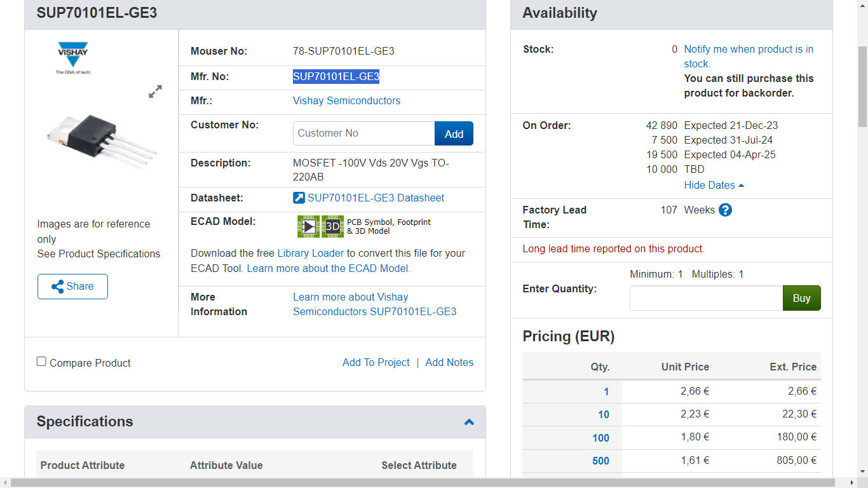Click Expected 21-Dec-23 order date
Viewport: 868px width, 488px height.
(731, 125)
